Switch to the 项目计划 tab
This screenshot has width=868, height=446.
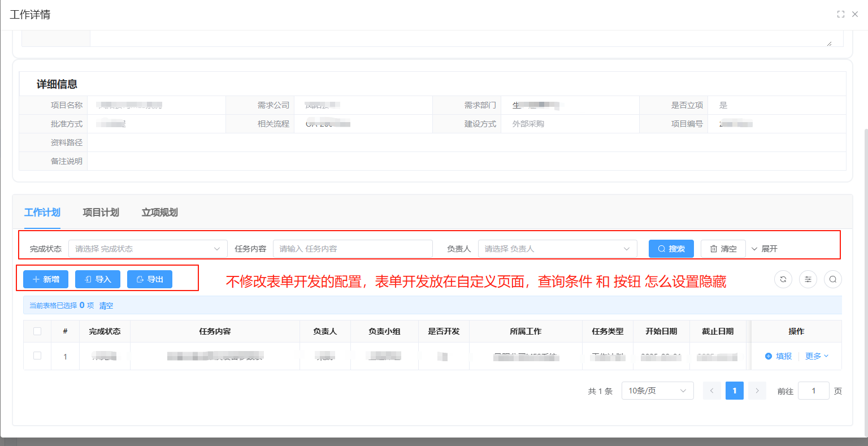[x=101, y=213]
